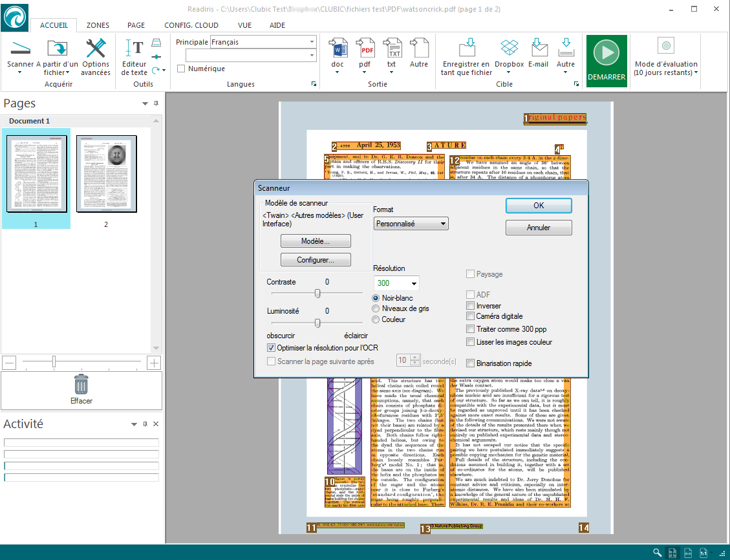Click the E-mail target icon

pos(538,49)
